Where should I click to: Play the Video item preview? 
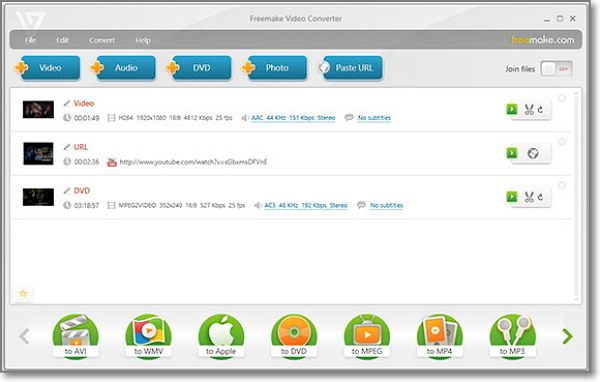click(x=512, y=109)
